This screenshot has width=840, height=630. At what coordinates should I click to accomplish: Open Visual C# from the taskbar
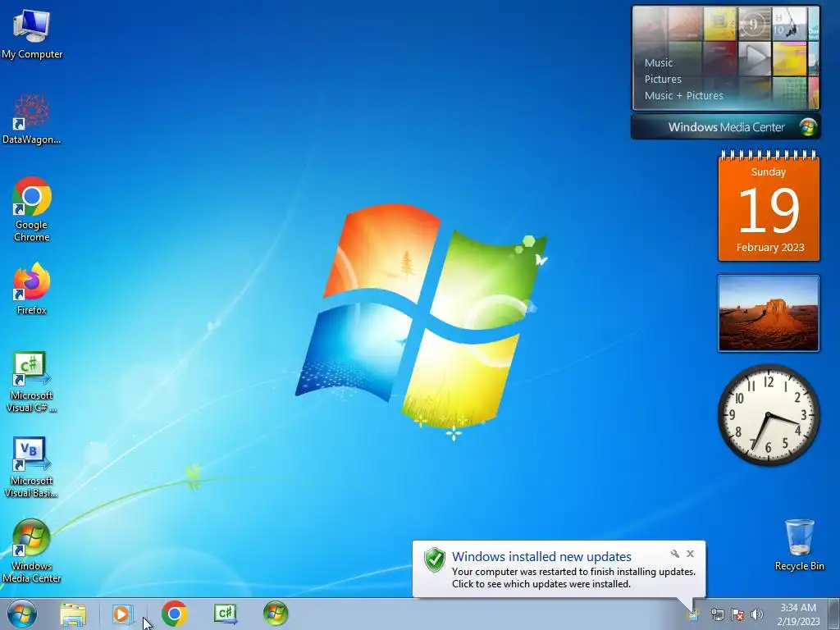point(225,614)
